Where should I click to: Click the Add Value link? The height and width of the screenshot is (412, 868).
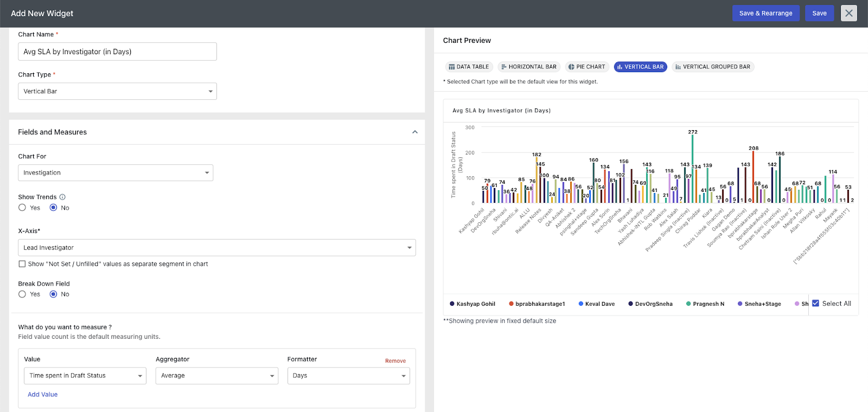(42, 395)
